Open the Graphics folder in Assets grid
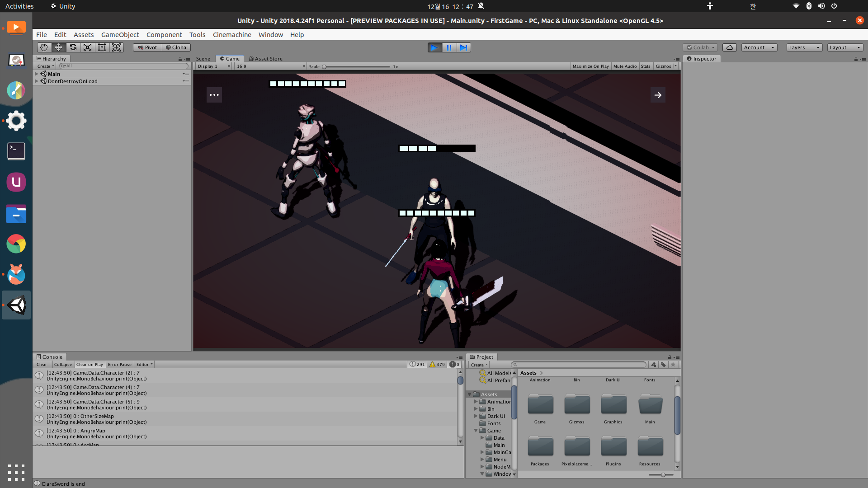868x488 pixels. point(613,408)
